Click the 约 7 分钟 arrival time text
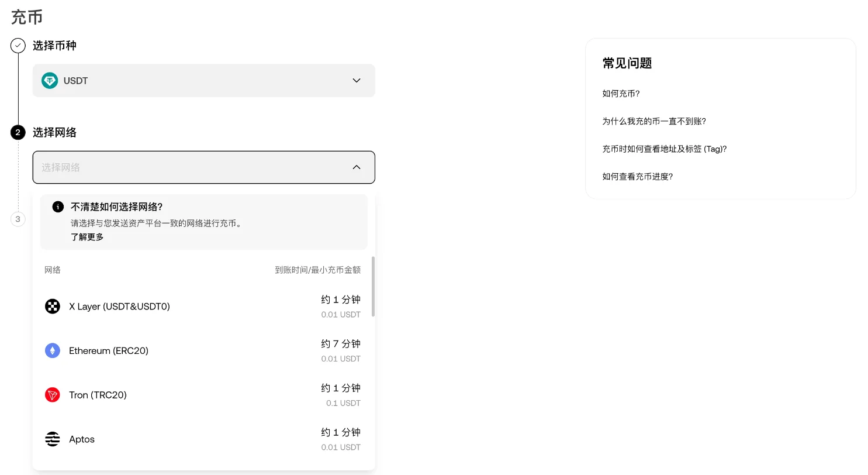This screenshot has width=868, height=475. click(341, 344)
